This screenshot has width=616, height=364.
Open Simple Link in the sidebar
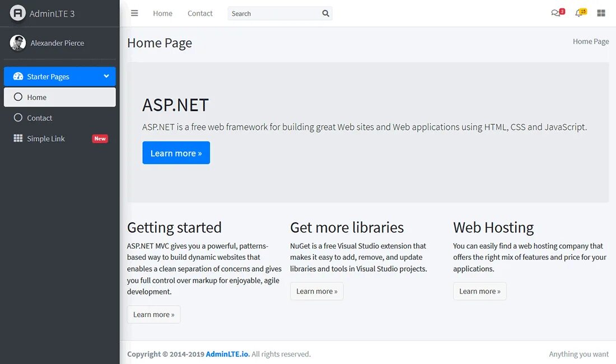coord(60,139)
